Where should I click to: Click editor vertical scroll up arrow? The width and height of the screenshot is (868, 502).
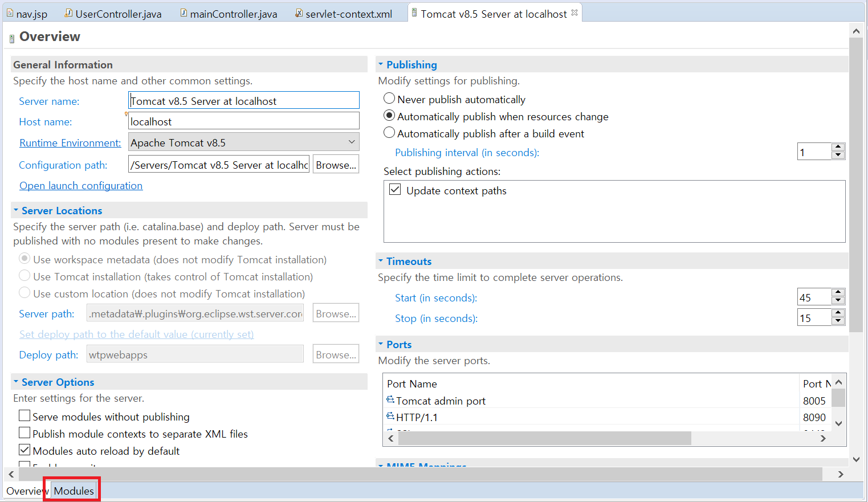856,31
